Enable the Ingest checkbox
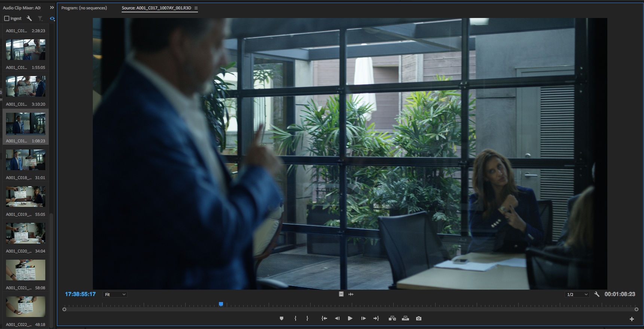Image resolution: width=644 pixels, height=329 pixels. (6, 18)
